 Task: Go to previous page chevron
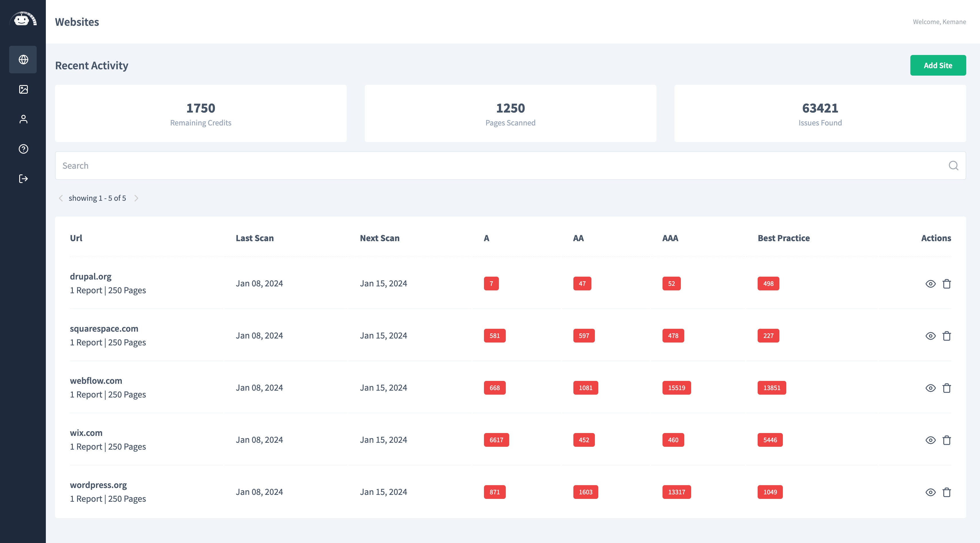coord(61,198)
